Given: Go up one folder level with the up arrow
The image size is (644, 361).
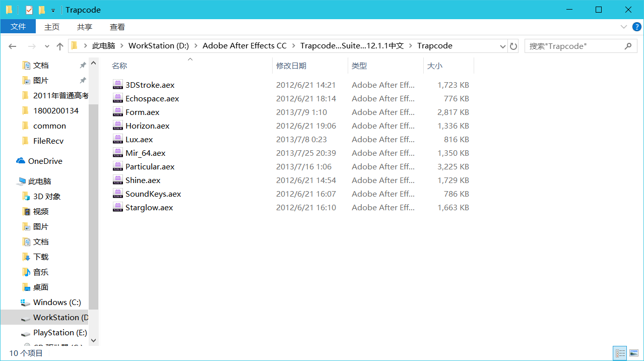Looking at the screenshot, I should (60, 46).
